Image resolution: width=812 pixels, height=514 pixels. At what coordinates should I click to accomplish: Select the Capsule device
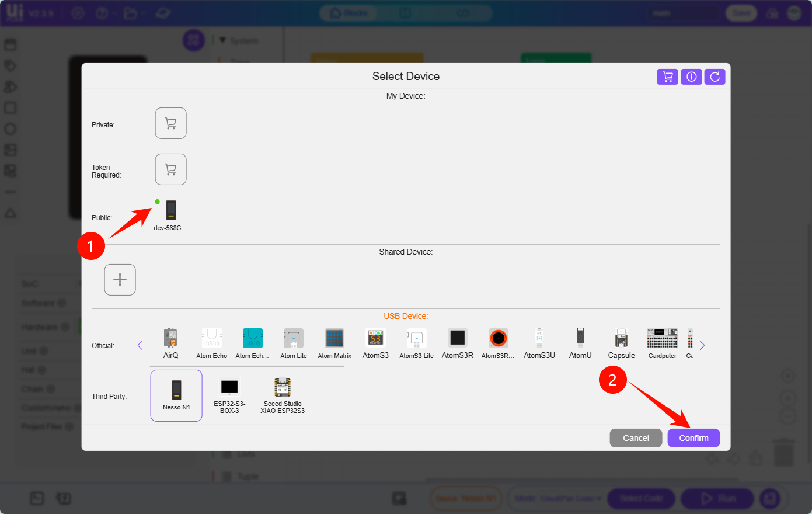click(x=621, y=343)
